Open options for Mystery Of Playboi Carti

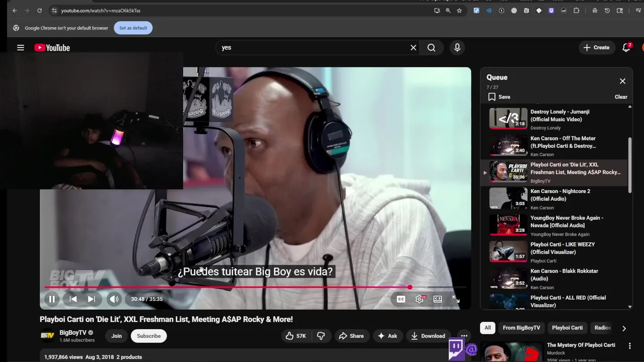[629, 346]
